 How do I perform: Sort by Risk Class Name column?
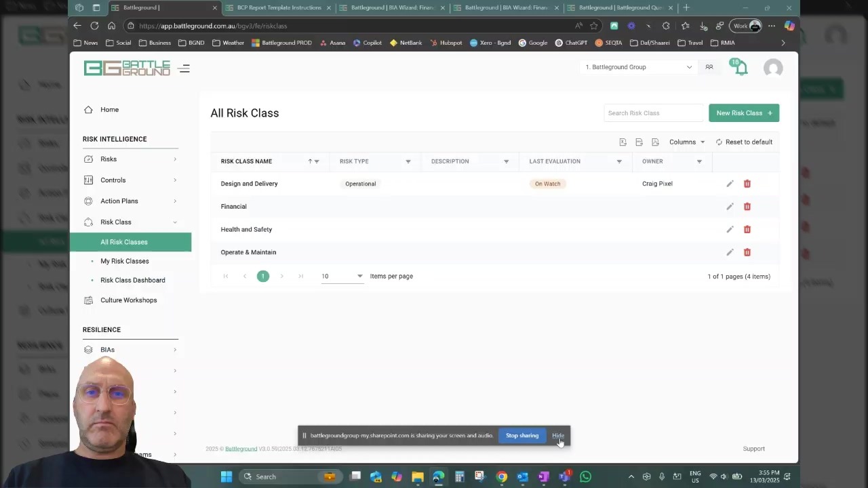pos(246,161)
